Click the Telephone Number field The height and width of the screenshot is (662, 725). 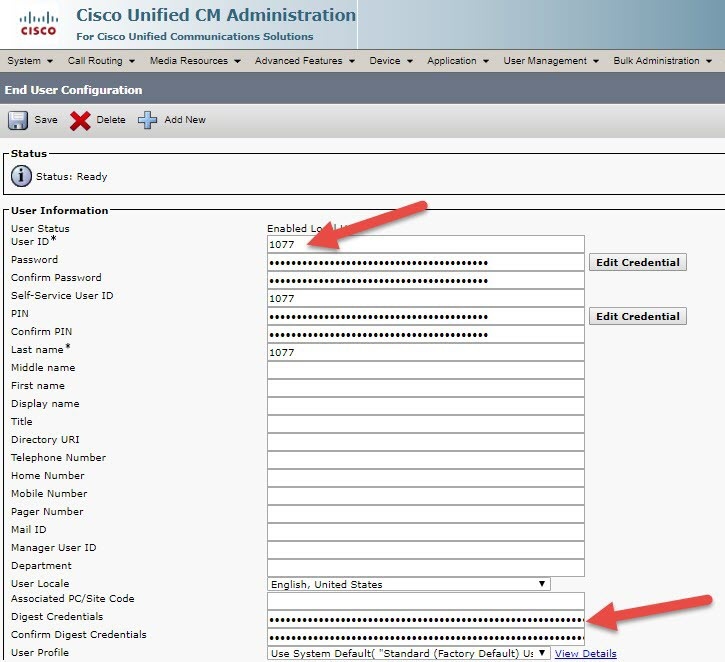click(426, 460)
